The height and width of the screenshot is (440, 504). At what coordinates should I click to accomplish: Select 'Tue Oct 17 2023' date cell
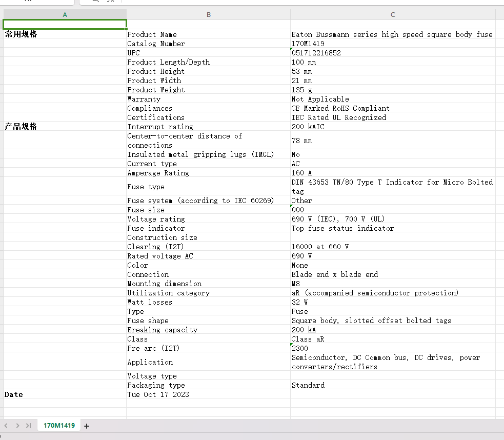208,394
